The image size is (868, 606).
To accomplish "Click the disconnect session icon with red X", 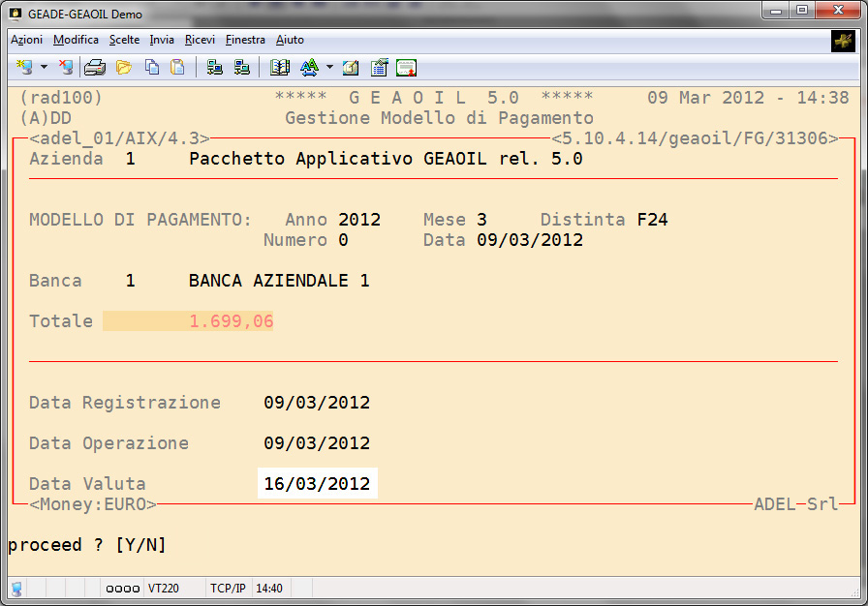I will click(x=66, y=68).
